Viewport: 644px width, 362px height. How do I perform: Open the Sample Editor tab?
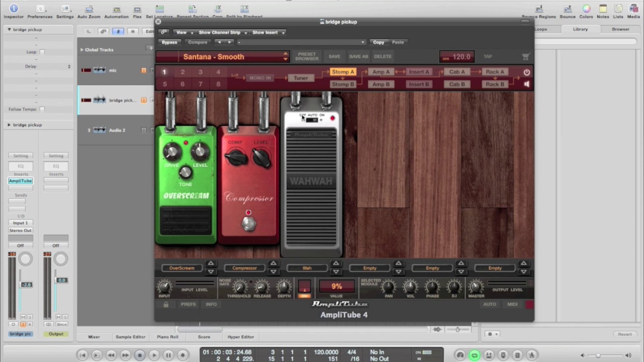tap(130, 337)
